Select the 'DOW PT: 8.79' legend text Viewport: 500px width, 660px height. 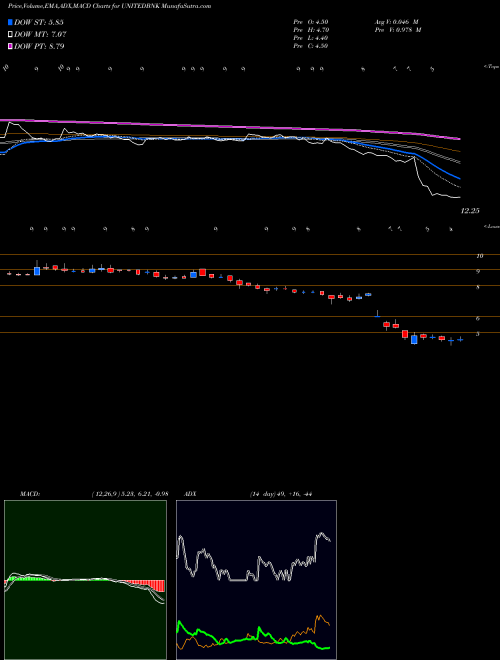(x=39, y=46)
